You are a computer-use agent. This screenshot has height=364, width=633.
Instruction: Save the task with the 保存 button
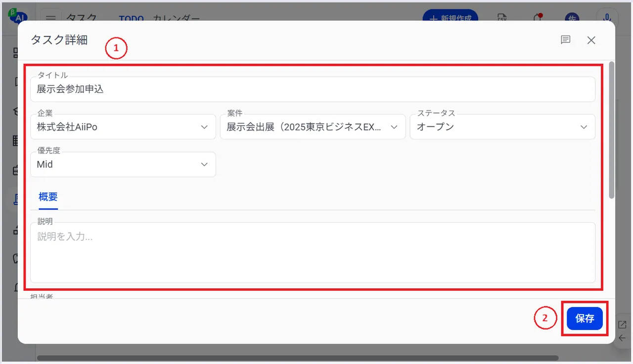coord(585,319)
